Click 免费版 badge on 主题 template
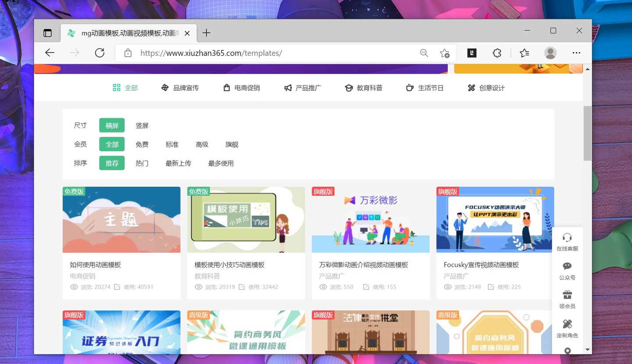 pyautogui.click(x=74, y=191)
